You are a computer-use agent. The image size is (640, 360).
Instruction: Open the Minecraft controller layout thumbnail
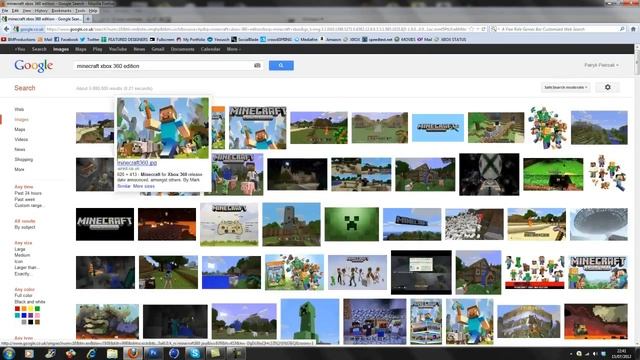tap(229, 224)
